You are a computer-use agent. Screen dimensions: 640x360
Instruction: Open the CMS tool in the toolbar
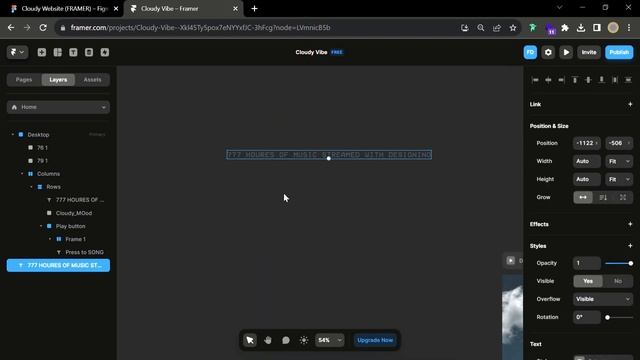click(x=89, y=52)
